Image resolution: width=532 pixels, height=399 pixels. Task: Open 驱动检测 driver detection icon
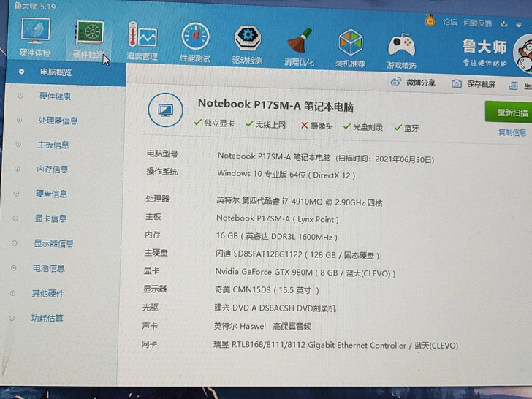[x=248, y=38]
